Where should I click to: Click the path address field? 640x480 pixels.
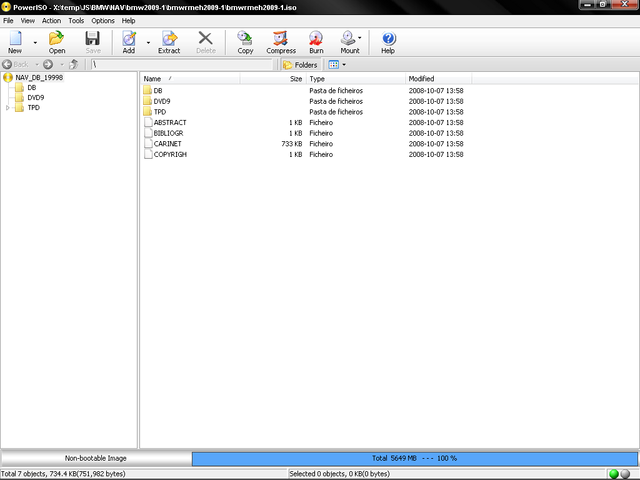(x=181, y=64)
